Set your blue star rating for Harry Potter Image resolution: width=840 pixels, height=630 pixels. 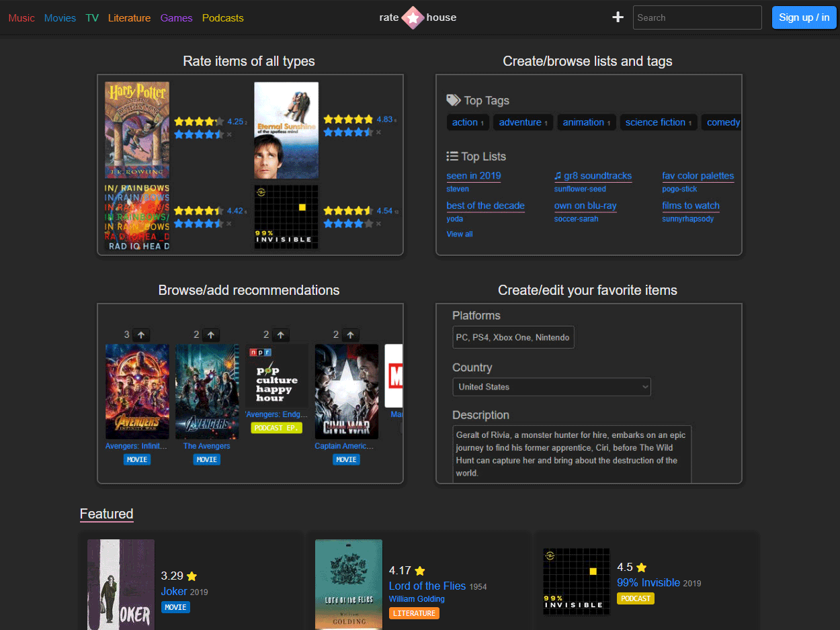tap(199, 134)
